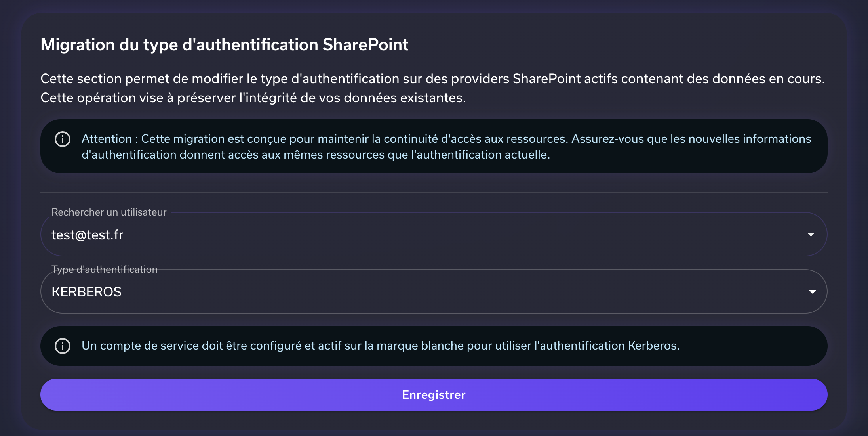Click "providers SharePoint actifs" in the description
The width and height of the screenshot is (868, 436).
(534, 79)
